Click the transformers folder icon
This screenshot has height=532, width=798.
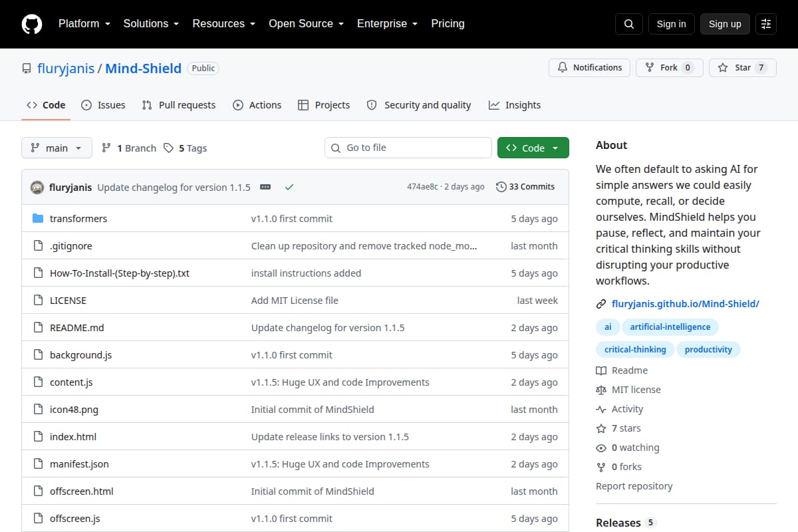coord(38,218)
